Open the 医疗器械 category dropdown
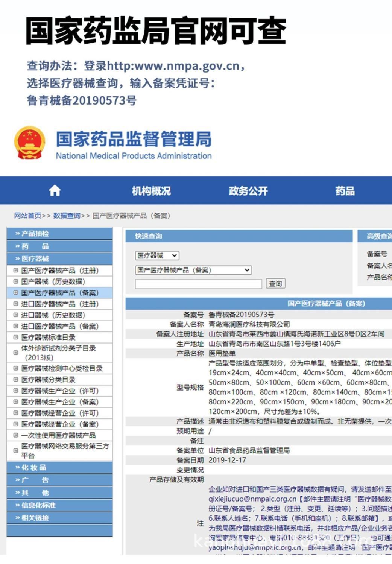The image size is (392, 564). (x=156, y=255)
